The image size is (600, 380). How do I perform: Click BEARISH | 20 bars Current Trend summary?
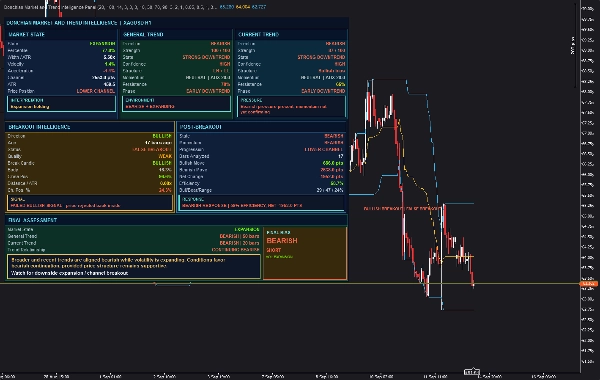pyautogui.click(x=239, y=243)
